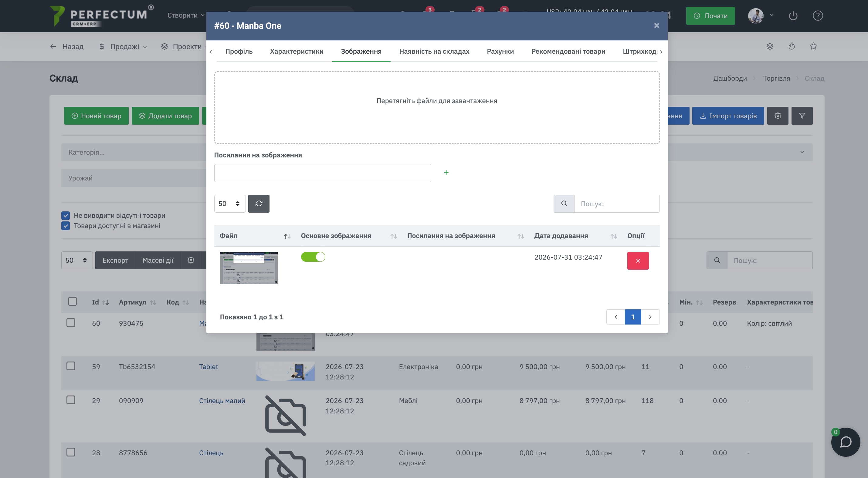Open the help question mark icon
868x478 pixels.
(818, 15)
